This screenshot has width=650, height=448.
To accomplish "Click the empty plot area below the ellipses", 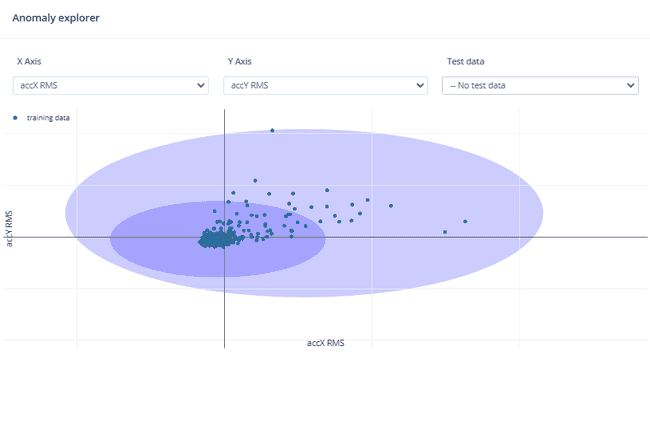I will [400, 320].
